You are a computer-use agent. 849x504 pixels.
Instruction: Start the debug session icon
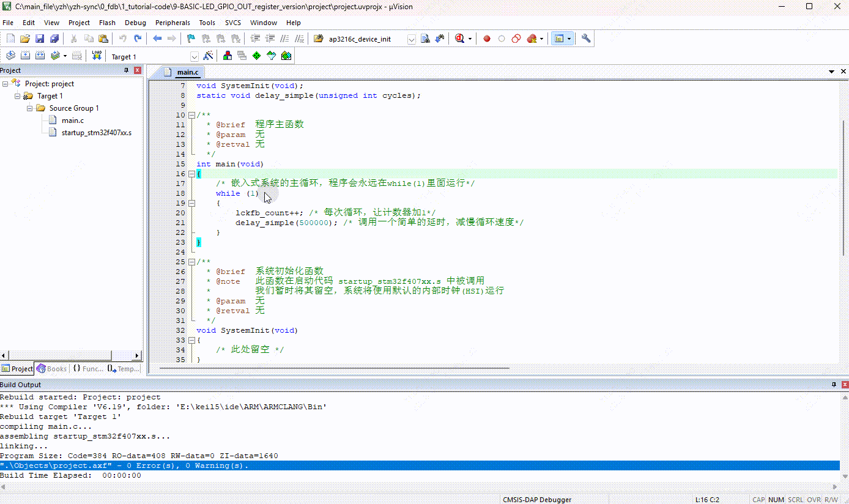pos(459,39)
